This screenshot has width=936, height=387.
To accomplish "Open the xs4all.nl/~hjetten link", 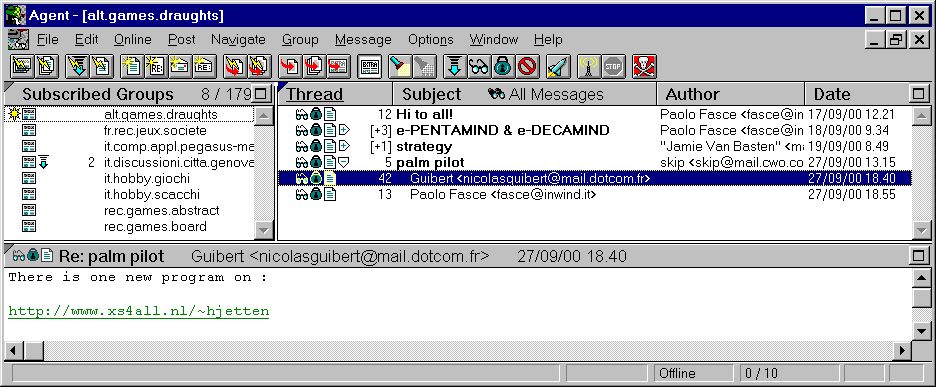I will pyautogui.click(x=138, y=311).
